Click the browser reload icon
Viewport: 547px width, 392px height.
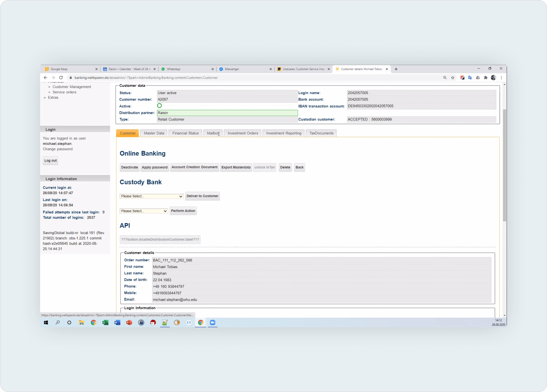(x=61, y=78)
